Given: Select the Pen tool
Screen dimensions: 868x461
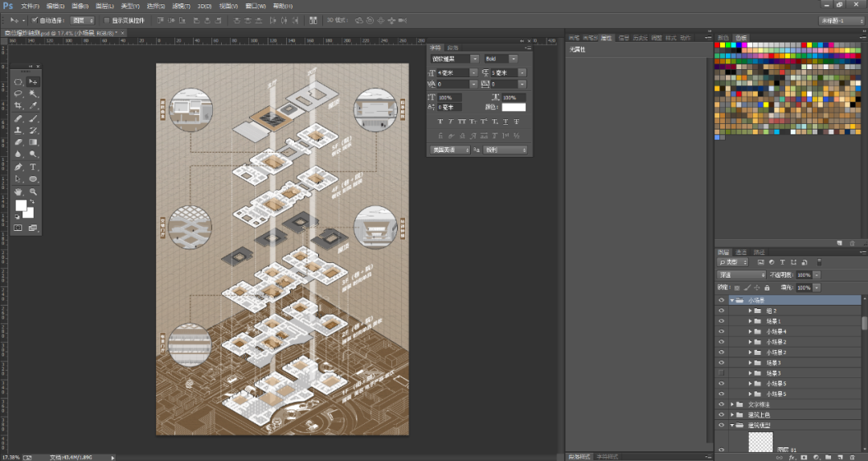Looking at the screenshot, I should coord(18,167).
